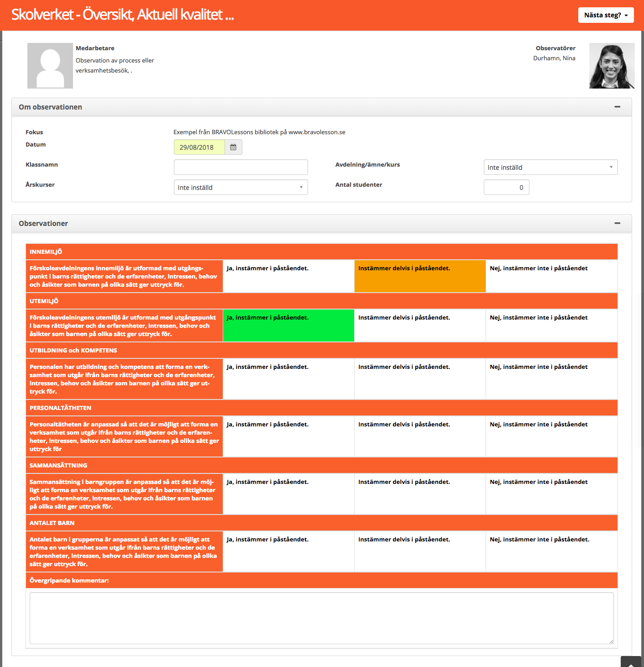The image size is (644, 667).
Task: Click the SAMMANSÄTTNING section header
Action: 322,465
